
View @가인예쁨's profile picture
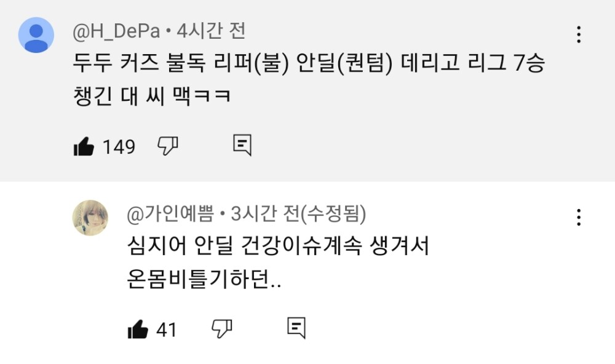click(x=90, y=218)
